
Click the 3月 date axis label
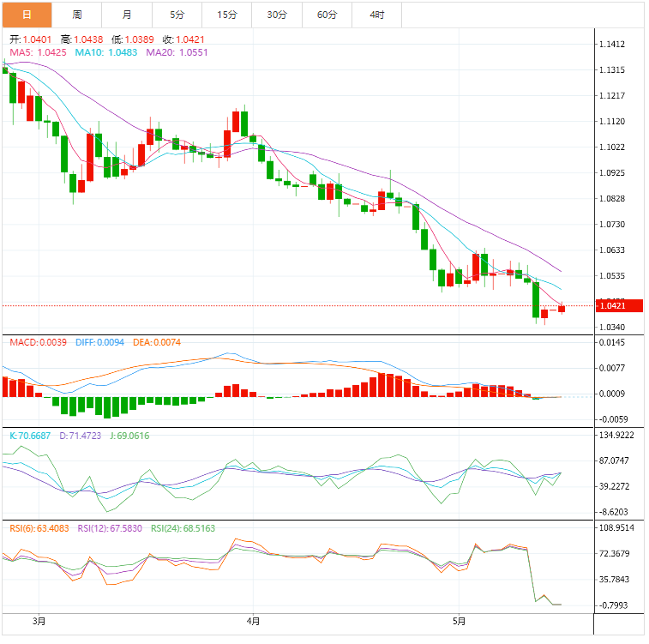[39, 621]
